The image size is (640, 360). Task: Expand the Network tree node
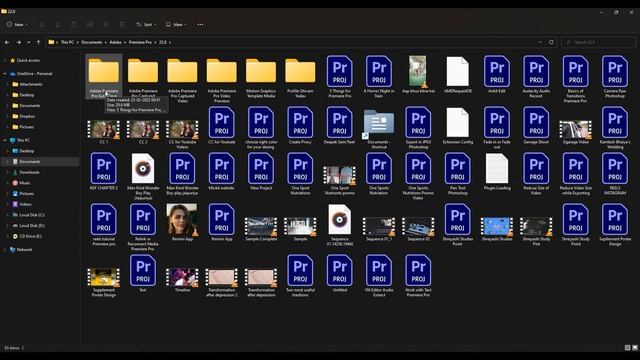coord(5,249)
